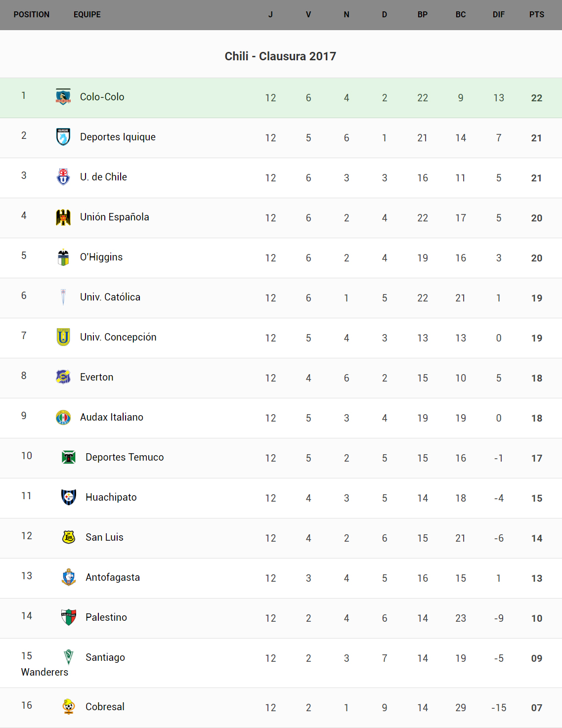The width and height of the screenshot is (562, 728).
Task: Click the Huachipato club crest
Action: click(x=69, y=497)
